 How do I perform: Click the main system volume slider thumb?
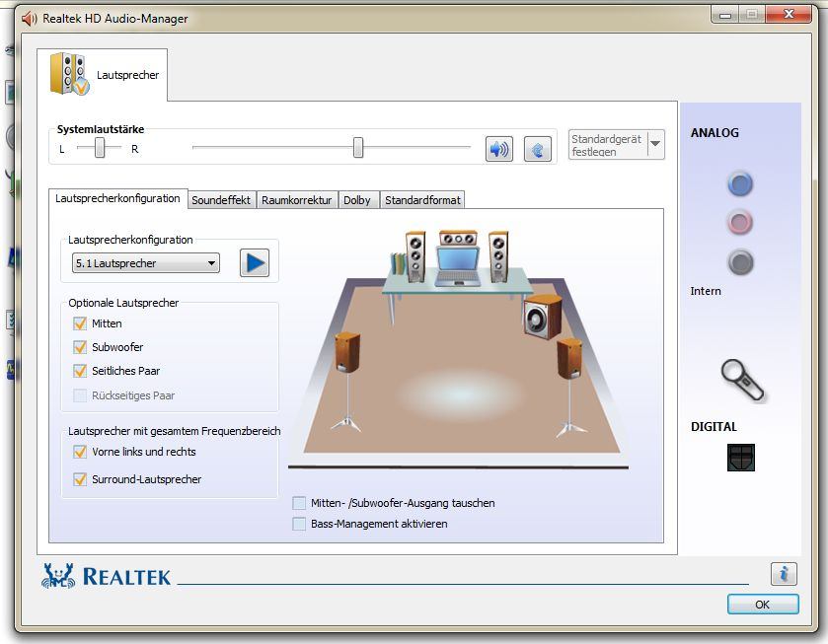(358, 148)
